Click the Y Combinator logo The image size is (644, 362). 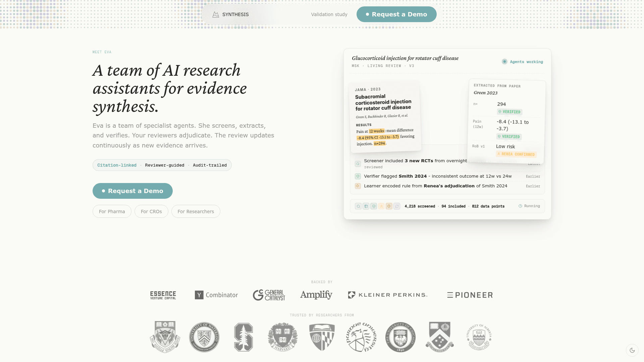pos(216,295)
